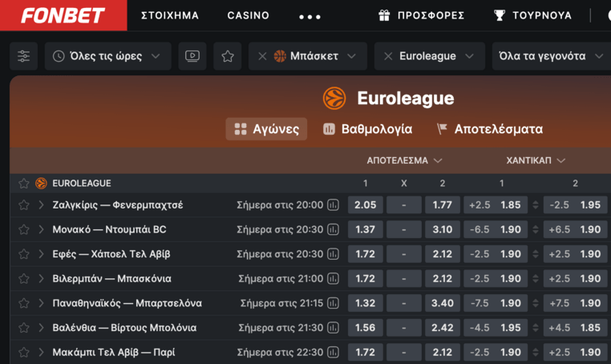The width and height of the screenshot is (611, 364).
Task: Select odds 3.40 for Μπαρτσελόνα win
Action: [442, 304]
